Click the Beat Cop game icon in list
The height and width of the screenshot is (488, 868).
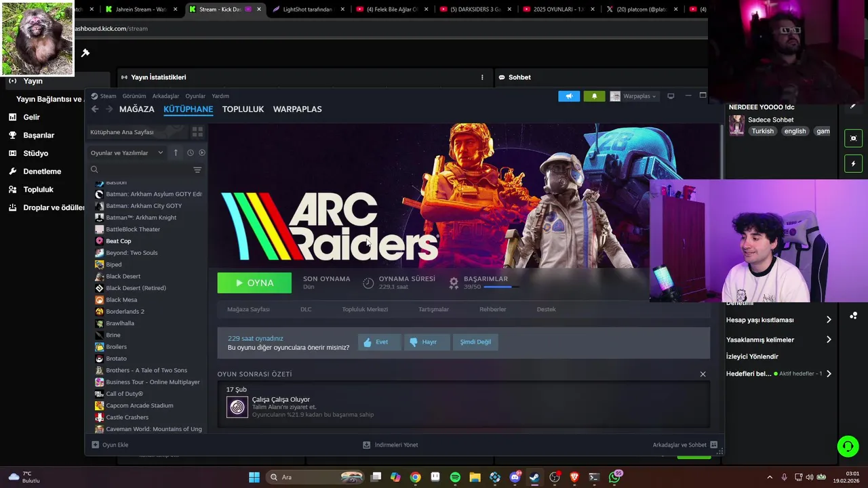100,241
